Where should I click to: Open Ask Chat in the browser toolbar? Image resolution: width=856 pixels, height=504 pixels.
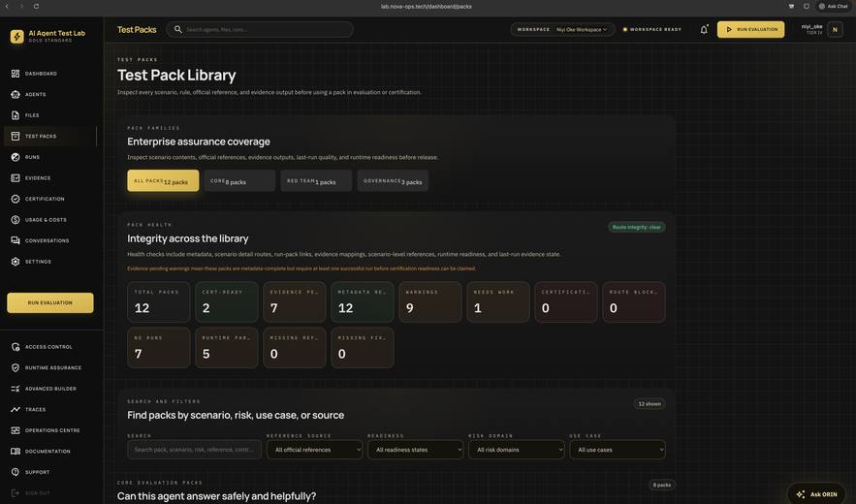click(x=833, y=6)
